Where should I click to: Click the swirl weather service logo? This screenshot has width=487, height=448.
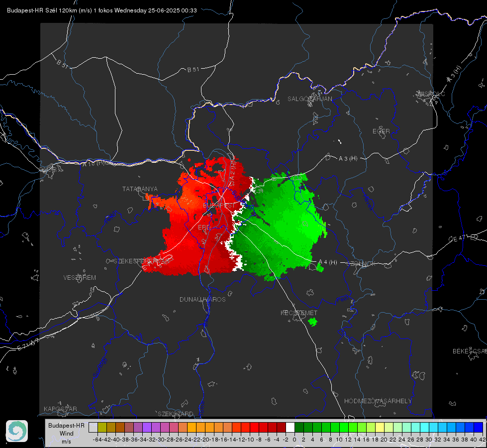(x=17, y=431)
